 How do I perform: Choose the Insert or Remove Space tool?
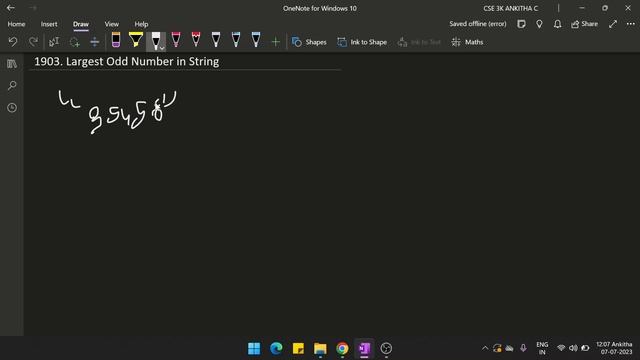(94, 42)
